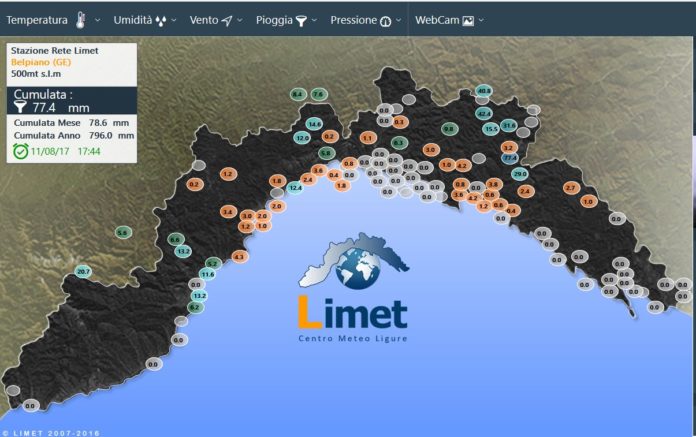This screenshot has width=696, height=437.
Task: Select the 2.7 orange station marker
Action: [571, 188]
